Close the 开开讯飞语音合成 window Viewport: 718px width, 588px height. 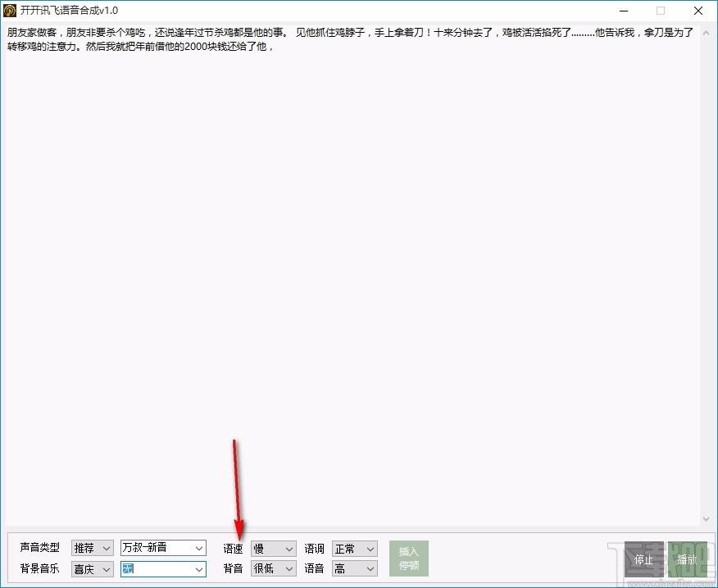[698, 11]
